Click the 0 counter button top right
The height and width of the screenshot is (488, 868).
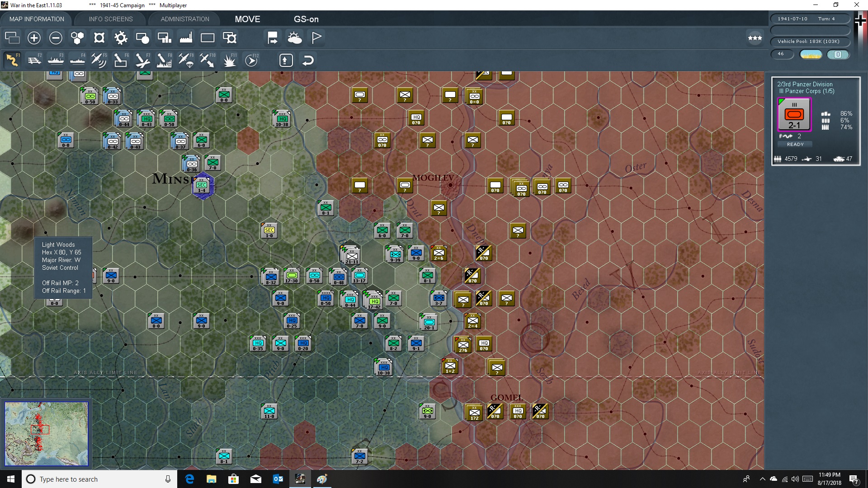tap(838, 54)
